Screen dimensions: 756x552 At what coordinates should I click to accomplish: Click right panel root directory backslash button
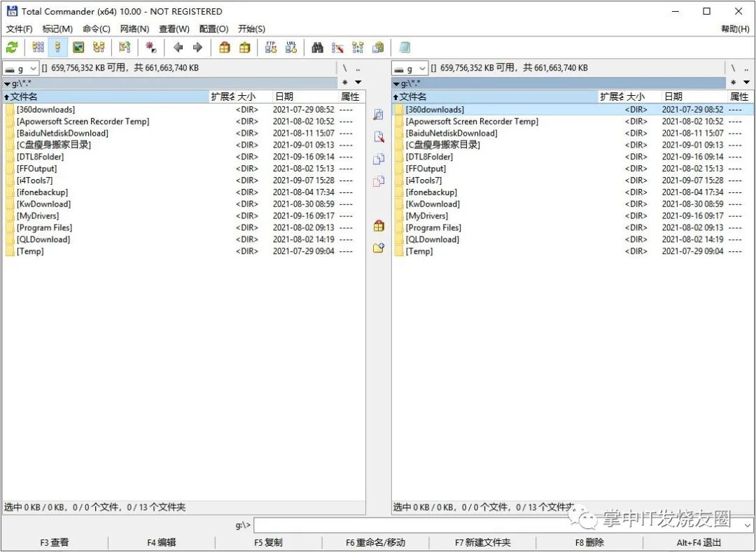(733, 69)
